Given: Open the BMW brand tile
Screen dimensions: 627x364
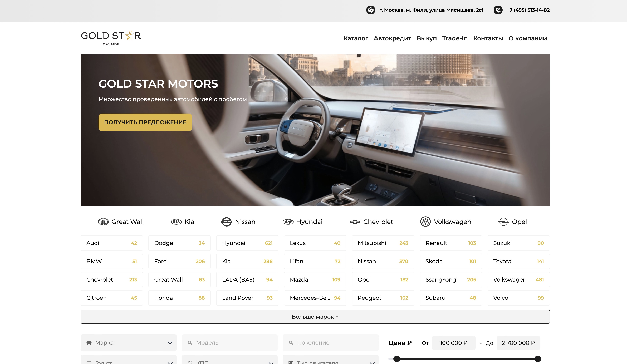Looking at the screenshot, I should click(x=112, y=261).
